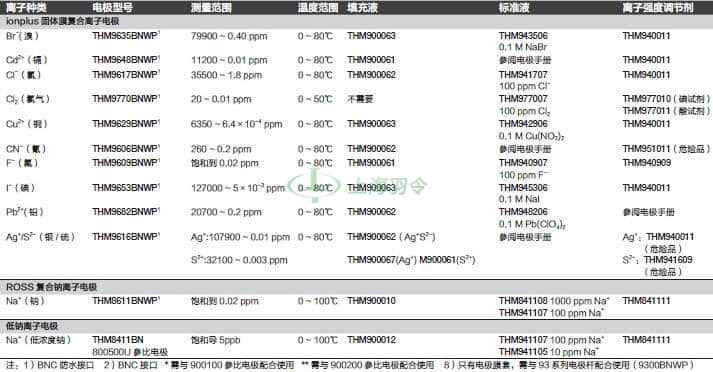Click the Br⁻ (溴) ion cell

(22, 36)
